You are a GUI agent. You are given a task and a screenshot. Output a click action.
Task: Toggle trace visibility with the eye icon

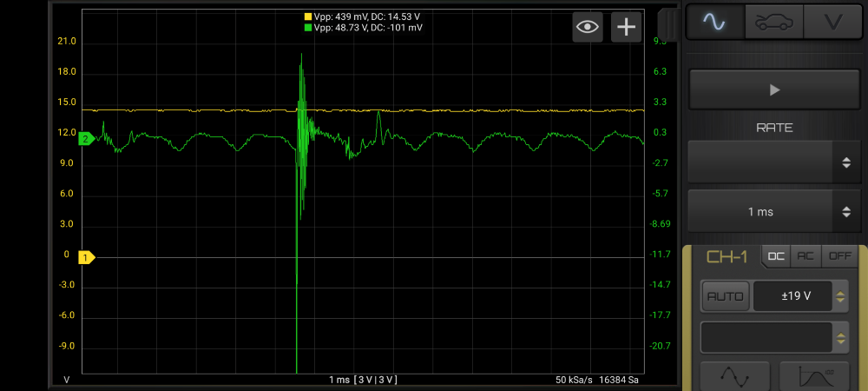pyautogui.click(x=588, y=27)
